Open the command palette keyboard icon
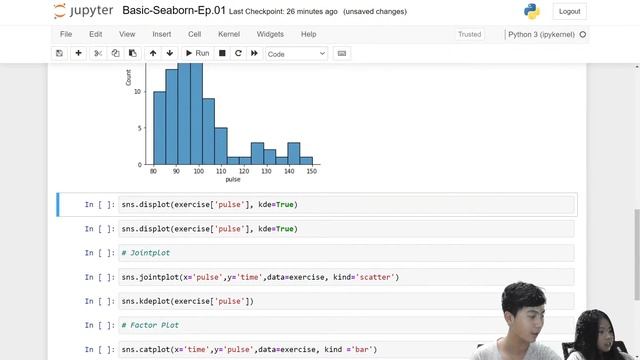The image size is (640, 360). pyautogui.click(x=342, y=53)
